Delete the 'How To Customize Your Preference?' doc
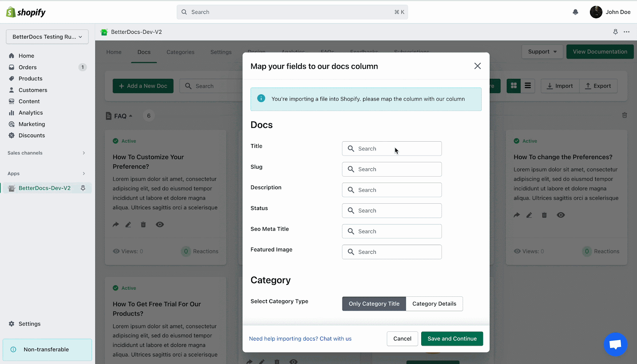The height and width of the screenshot is (364, 637). point(143,224)
